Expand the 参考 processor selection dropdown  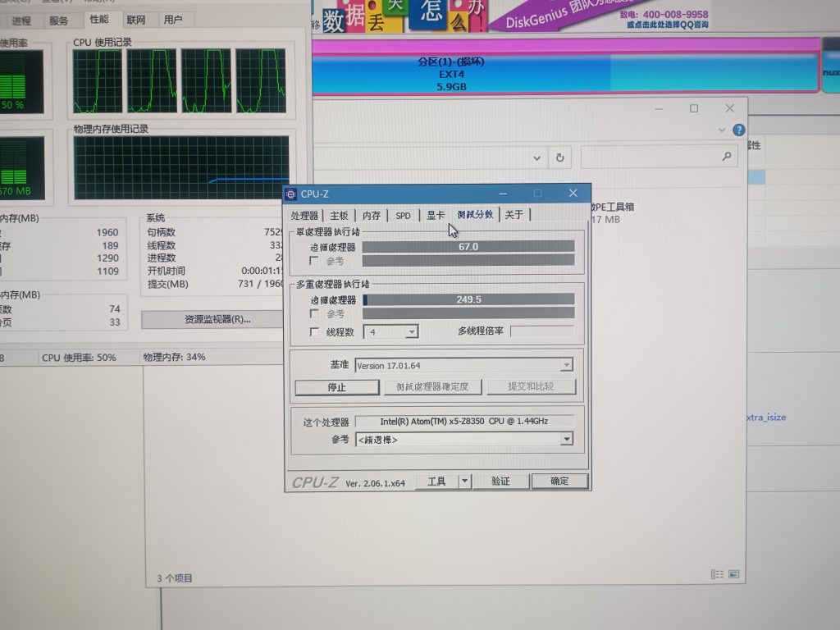coord(566,440)
